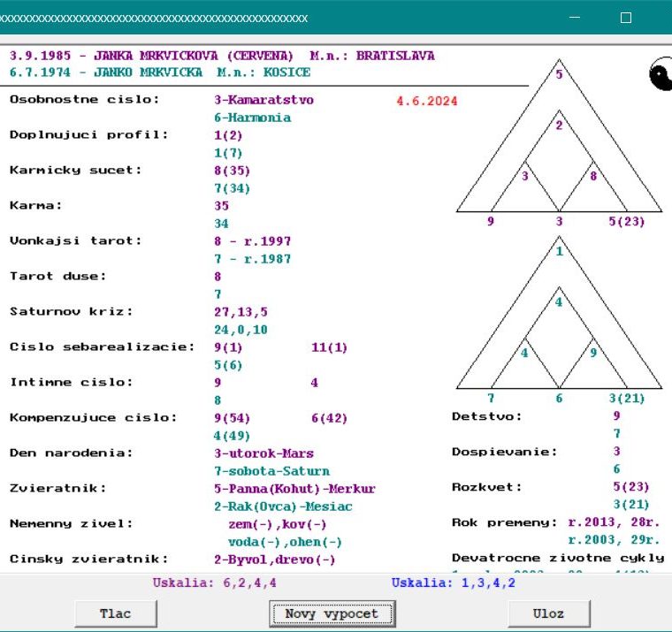Click apex number 1 in lower triangle
672x632 pixels.
point(560,251)
